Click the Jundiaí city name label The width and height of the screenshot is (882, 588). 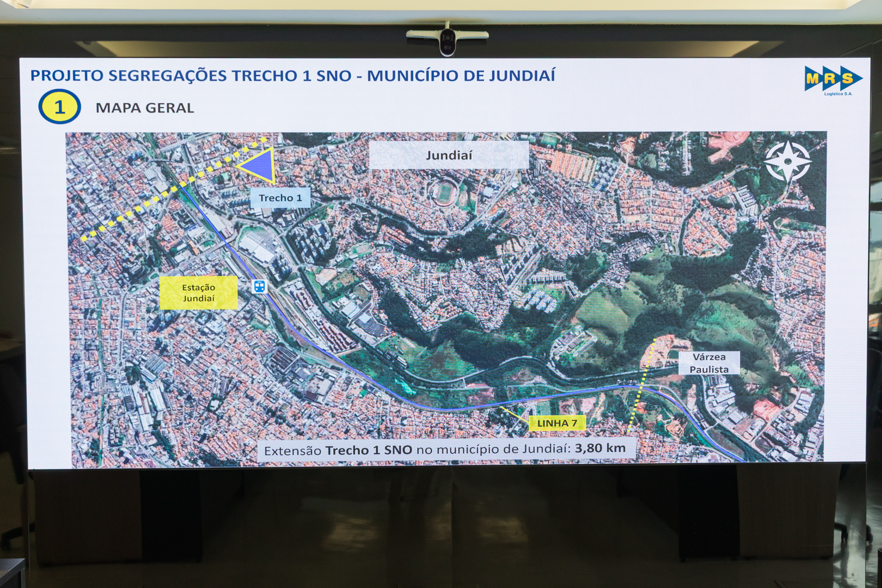coord(448,155)
